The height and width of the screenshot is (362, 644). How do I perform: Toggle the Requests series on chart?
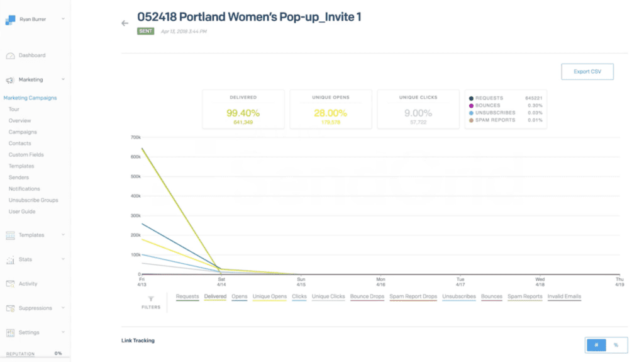[x=187, y=297]
